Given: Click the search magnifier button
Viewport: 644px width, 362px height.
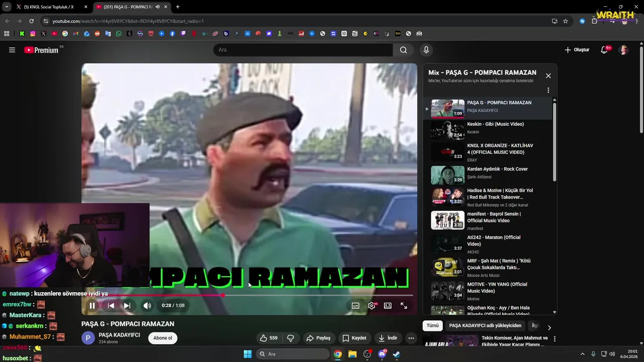Looking at the screenshot, I should tap(404, 50).
